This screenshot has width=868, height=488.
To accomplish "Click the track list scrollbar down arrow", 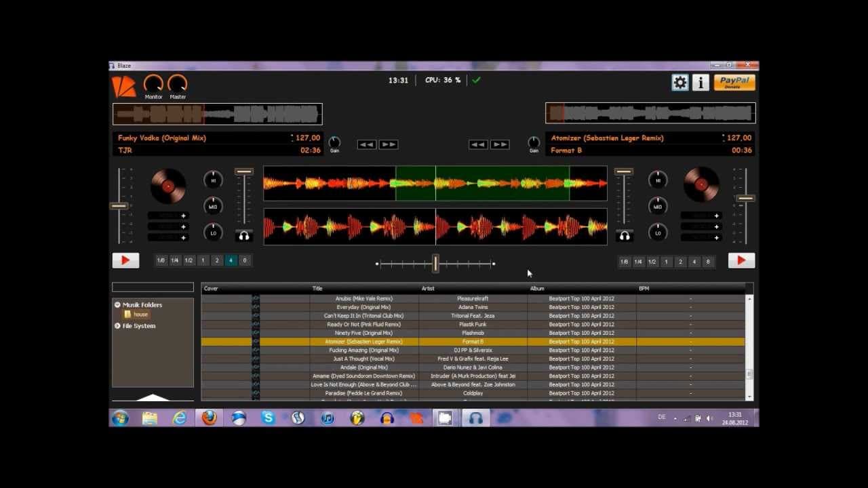I will [749, 397].
